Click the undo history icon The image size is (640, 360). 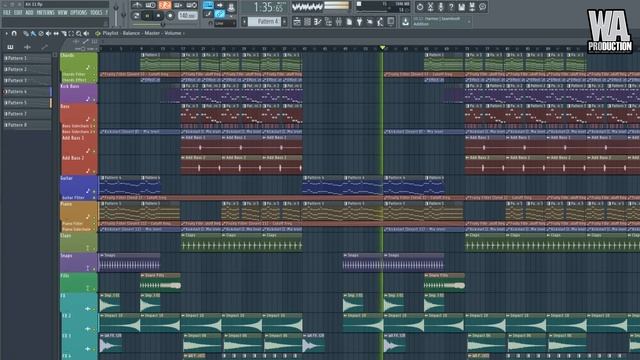[420, 7]
